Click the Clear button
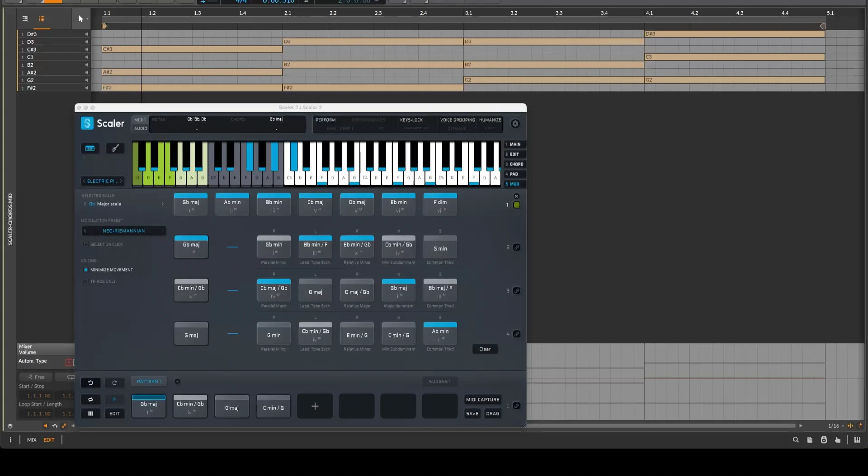Viewport: 868px width, 476px height. [x=485, y=349]
